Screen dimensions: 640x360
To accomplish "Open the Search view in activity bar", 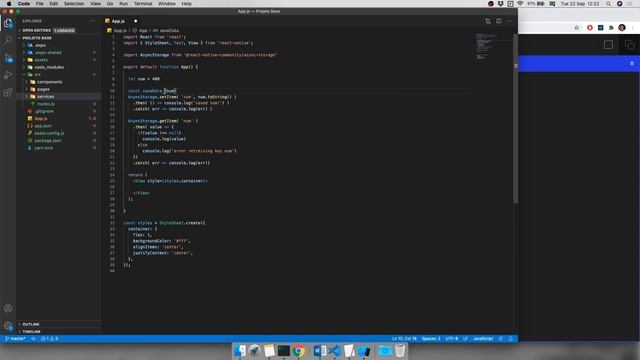I will tap(8, 40).
